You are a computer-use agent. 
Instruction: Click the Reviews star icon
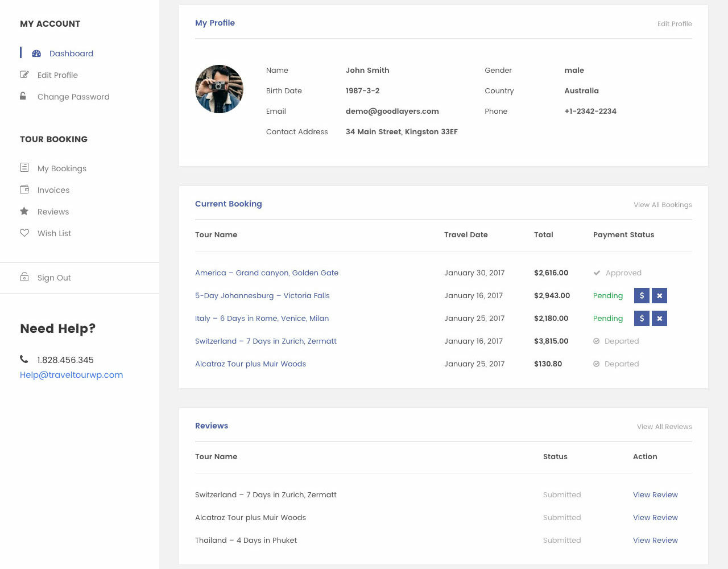[24, 211]
